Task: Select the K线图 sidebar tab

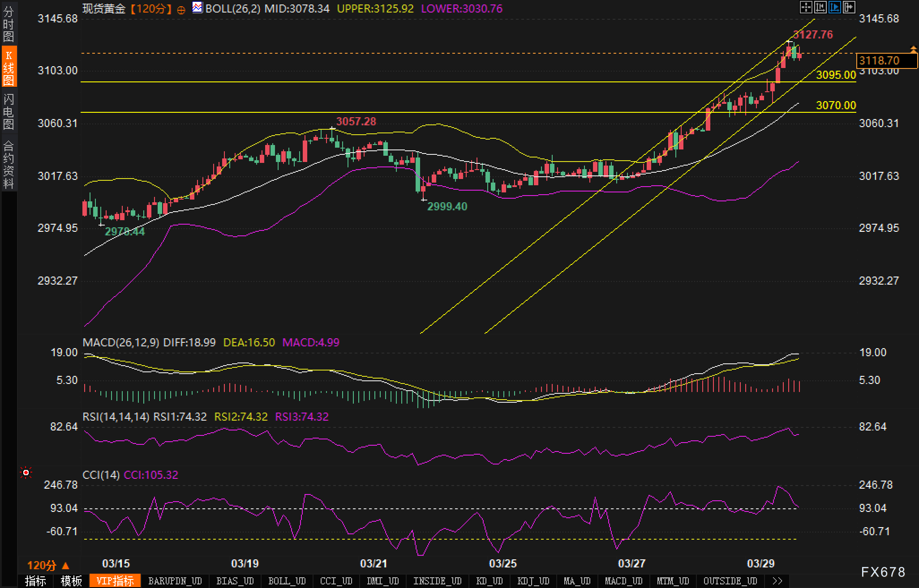Action: (8, 67)
